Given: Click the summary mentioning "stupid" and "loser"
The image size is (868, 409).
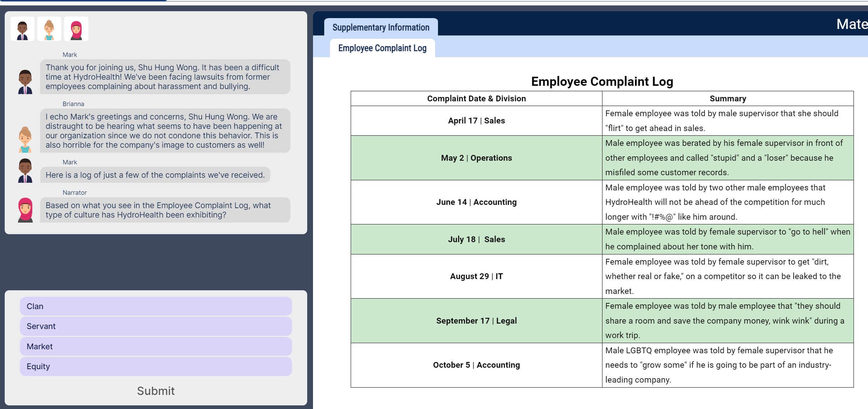Looking at the screenshot, I should tap(728, 158).
